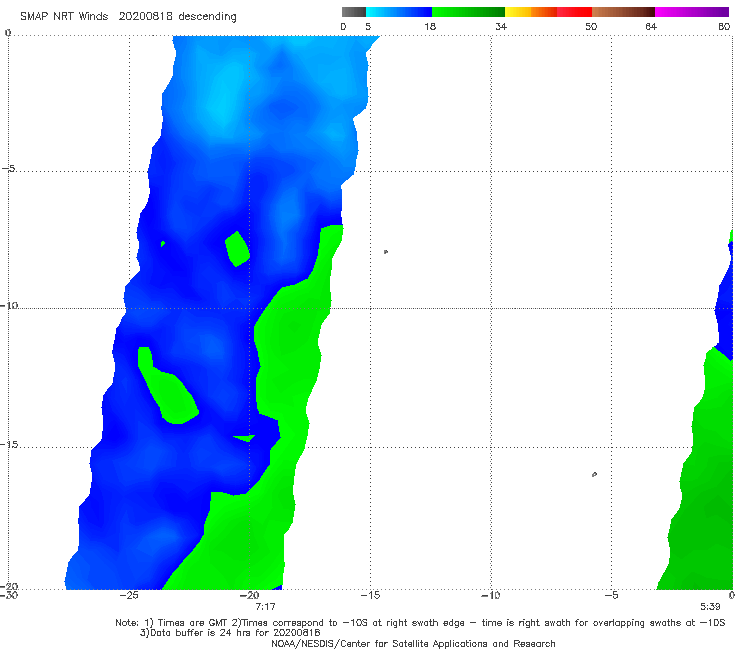Viewport: 740px width, 650px height.
Task: Click the elongated green patch near -13 latitude, -24 longitude
Action: point(167,386)
